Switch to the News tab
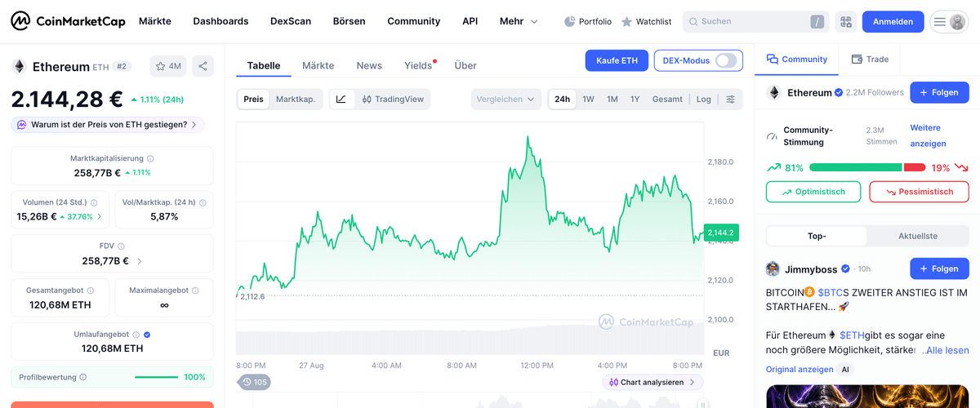The image size is (980, 408). (369, 65)
